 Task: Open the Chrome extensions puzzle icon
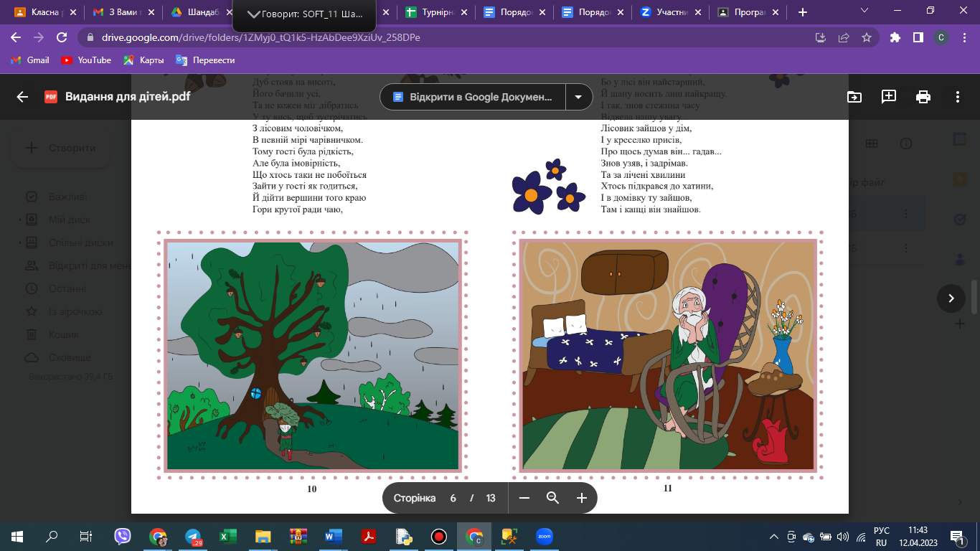(895, 37)
